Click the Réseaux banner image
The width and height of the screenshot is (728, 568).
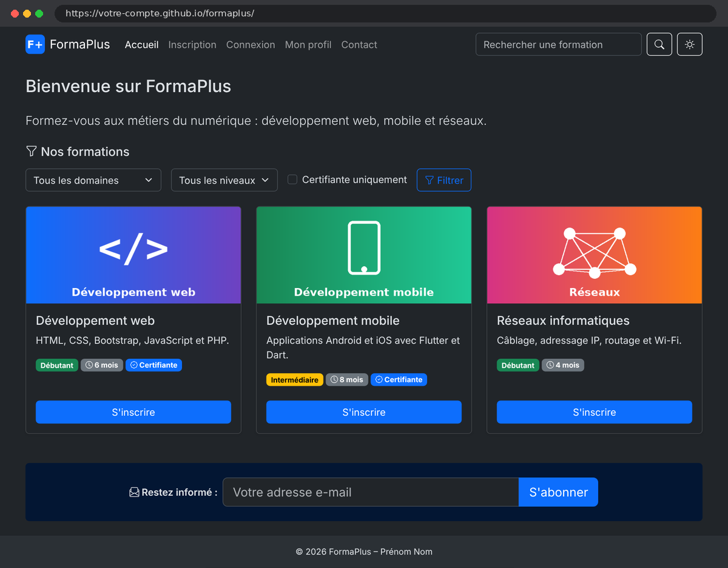(595, 255)
